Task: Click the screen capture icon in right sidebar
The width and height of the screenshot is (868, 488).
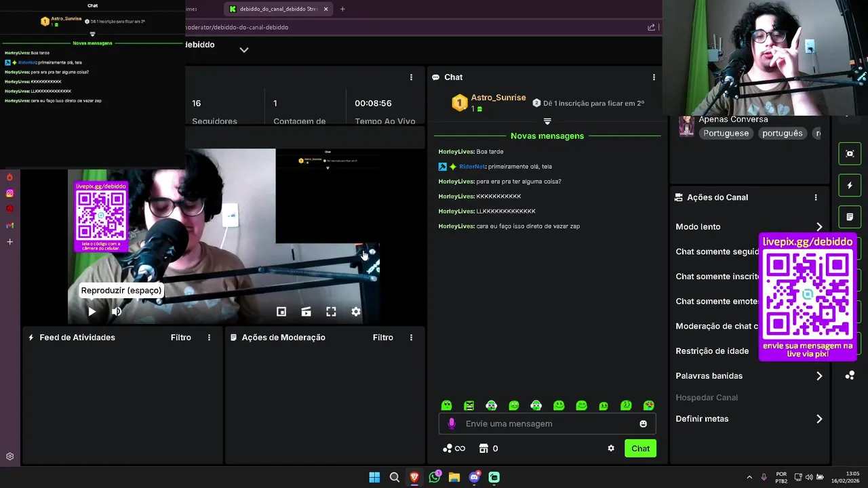Action: click(850, 153)
